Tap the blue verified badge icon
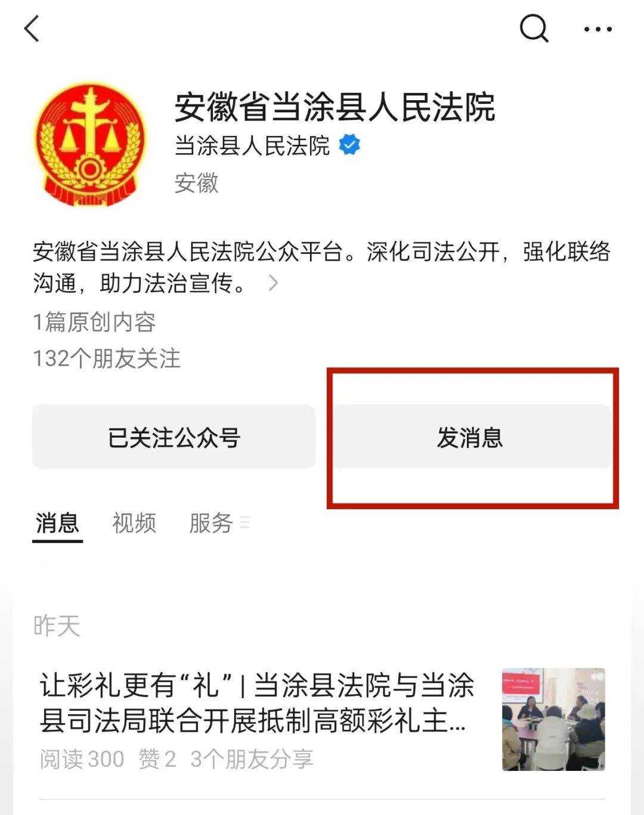Image resolution: width=644 pixels, height=815 pixels. [349, 145]
